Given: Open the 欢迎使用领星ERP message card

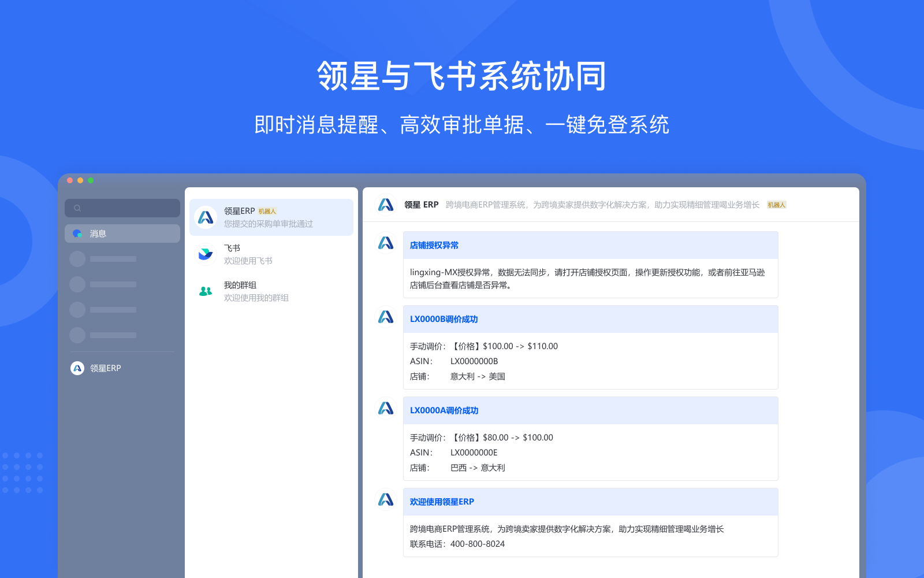Looking at the screenshot, I should (590, 523).
